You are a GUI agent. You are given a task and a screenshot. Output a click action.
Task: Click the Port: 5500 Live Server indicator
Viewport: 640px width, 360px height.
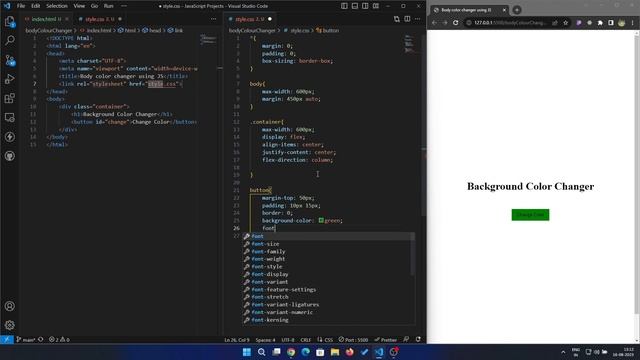[x=353, y=340]
